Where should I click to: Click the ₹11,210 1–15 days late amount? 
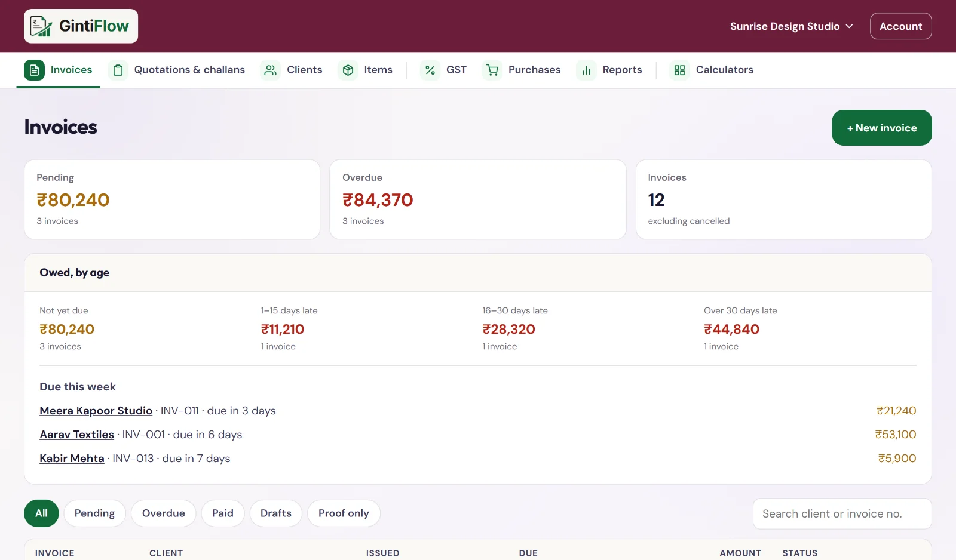click(283, 329)
